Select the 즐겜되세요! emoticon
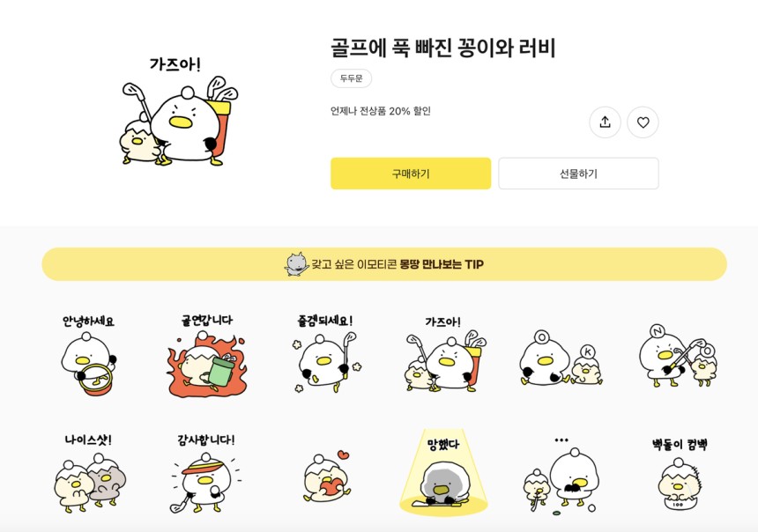Image resolution: width=758 pixels, height=532 pixels. coord(325,355)
